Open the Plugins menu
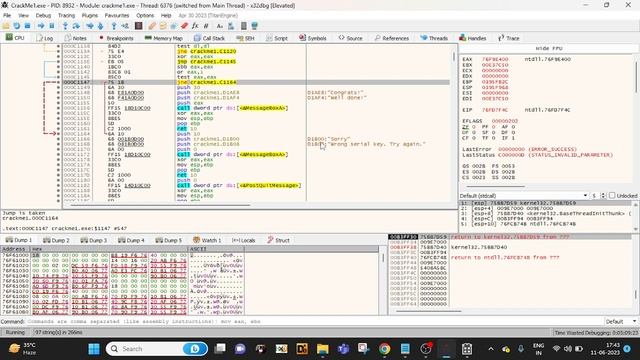The height and width of the screenshot is (360, 640). (x=89, y=15)
